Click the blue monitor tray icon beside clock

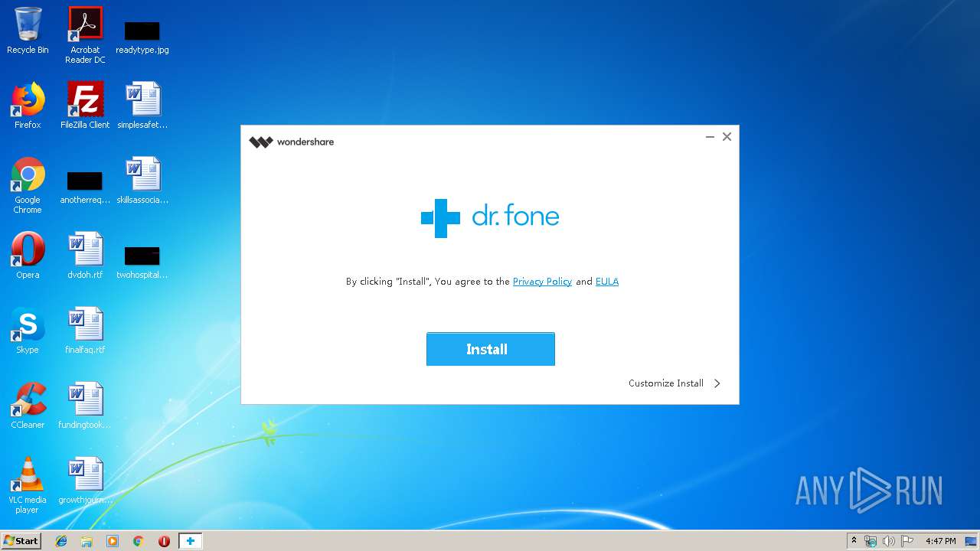971,541
